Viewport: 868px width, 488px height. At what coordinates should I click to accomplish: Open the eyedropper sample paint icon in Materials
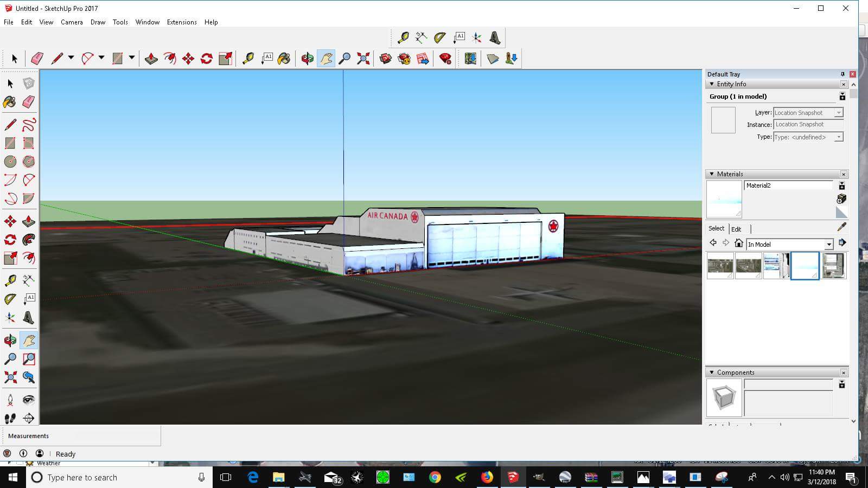click(x=842, y=227)
